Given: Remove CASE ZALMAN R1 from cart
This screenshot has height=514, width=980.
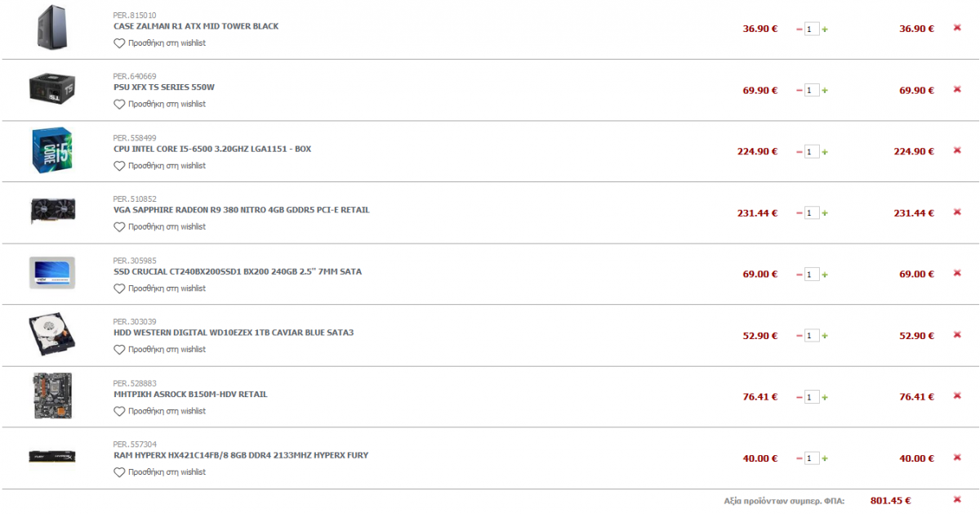Looking at the screenshot, I should point(957,28).
